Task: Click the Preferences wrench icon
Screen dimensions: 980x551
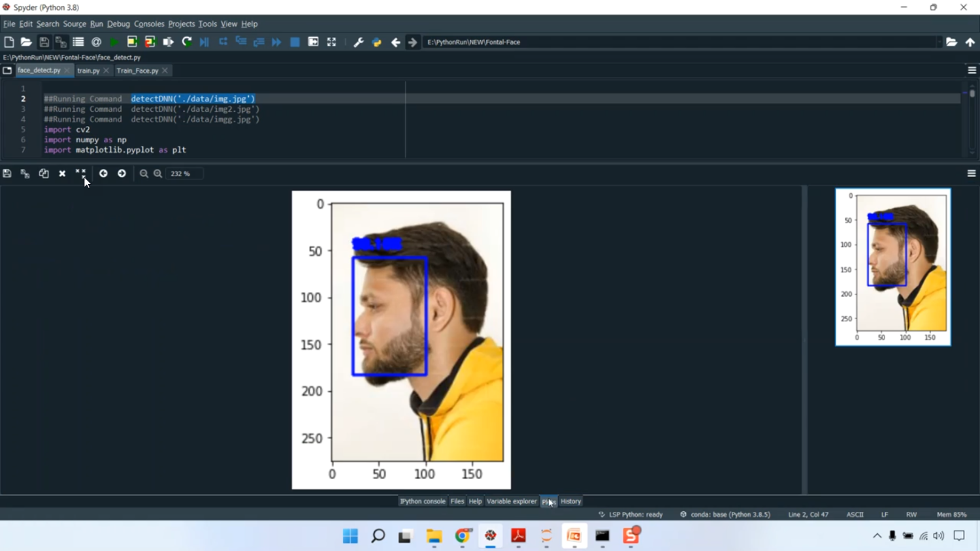Action: pos(358,42)
